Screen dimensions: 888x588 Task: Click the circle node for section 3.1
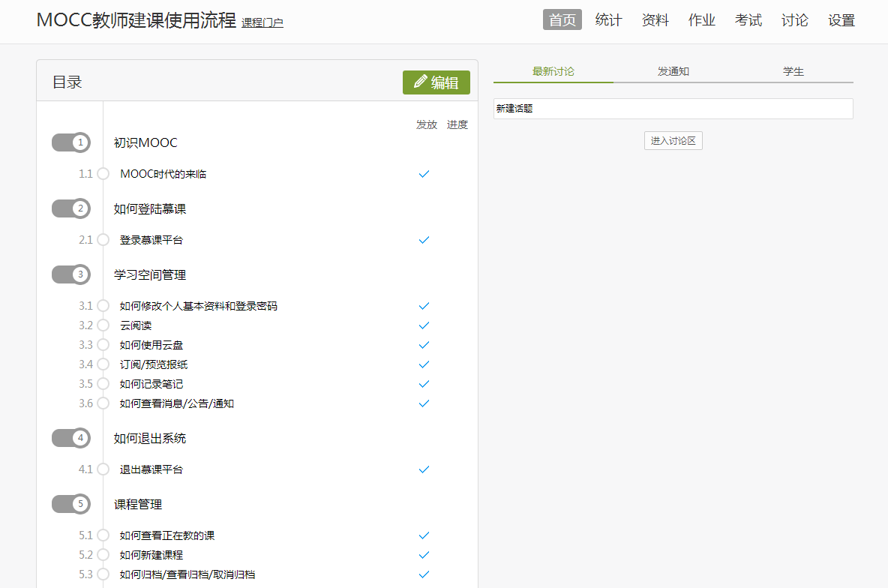[x=103, y=306]
